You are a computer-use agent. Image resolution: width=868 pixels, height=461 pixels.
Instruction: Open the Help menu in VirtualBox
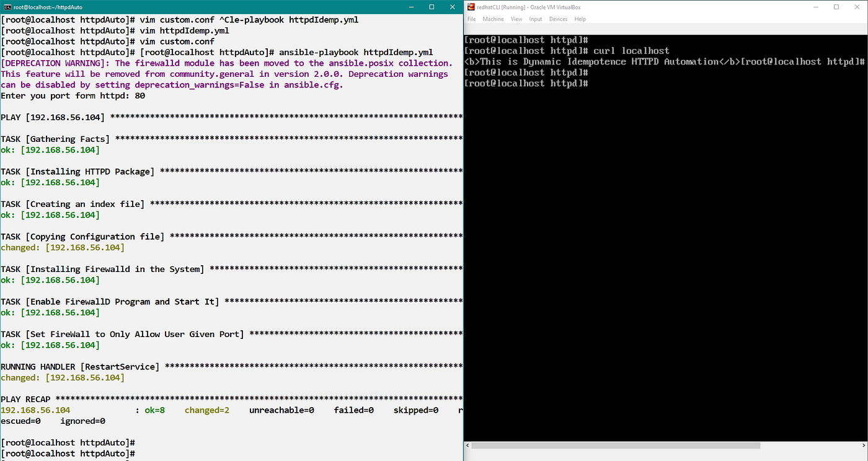point(580,19)
